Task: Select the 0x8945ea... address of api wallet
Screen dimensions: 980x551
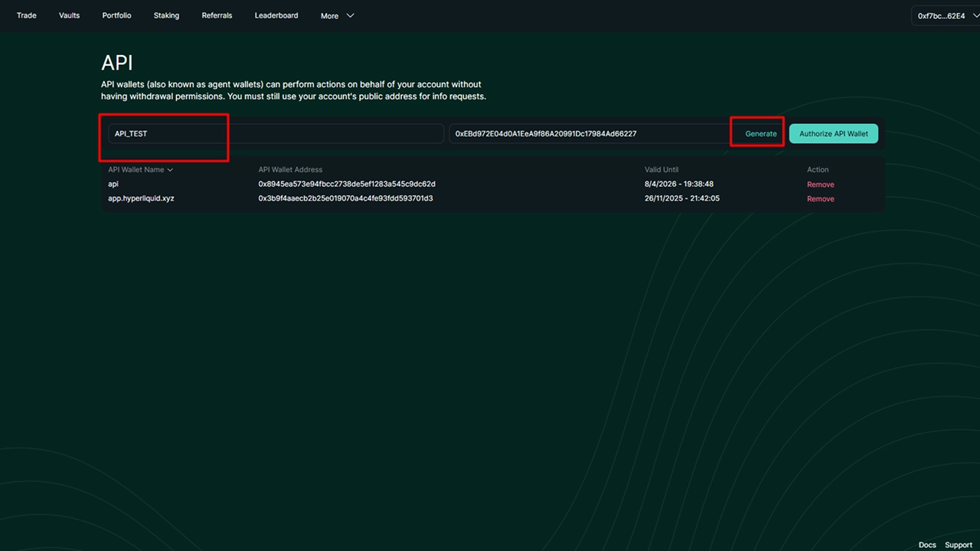Action: tap(347, 184)
